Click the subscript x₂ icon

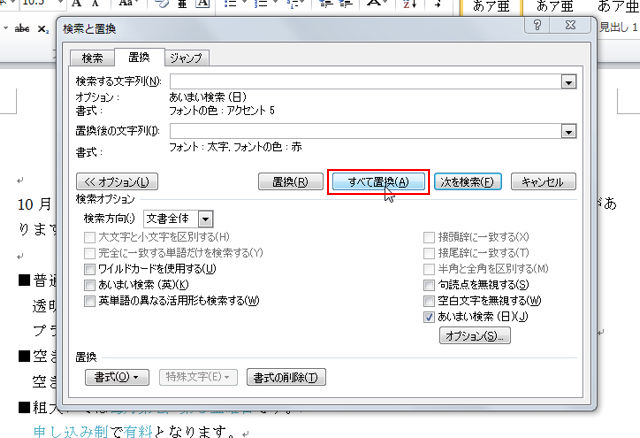point(43,29)
